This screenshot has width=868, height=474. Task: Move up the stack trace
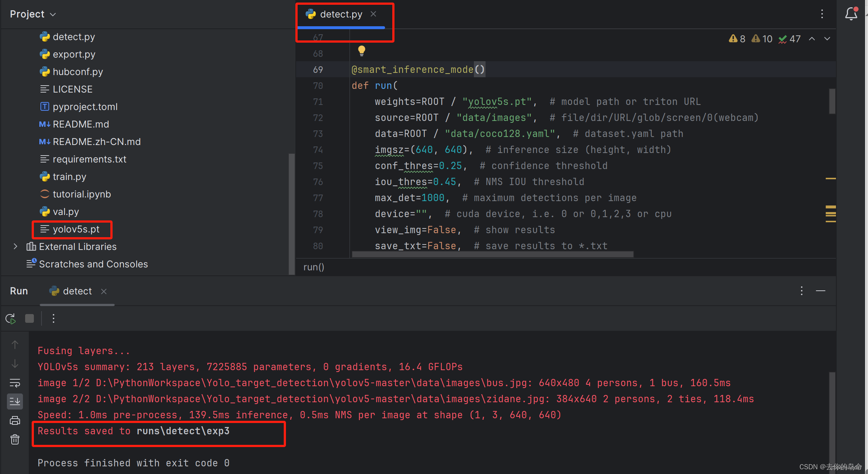(15, 345)
